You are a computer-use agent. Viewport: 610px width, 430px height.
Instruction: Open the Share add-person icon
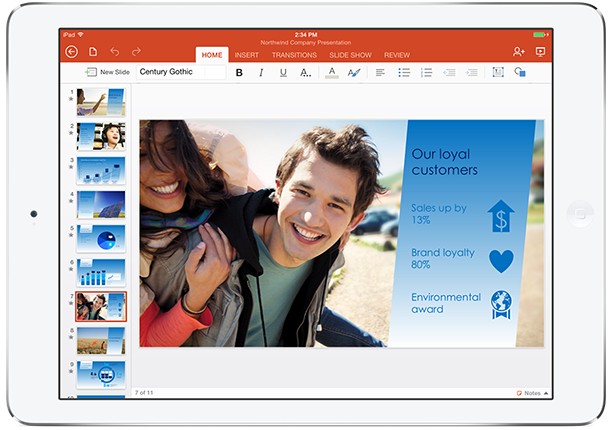(519, 51)
